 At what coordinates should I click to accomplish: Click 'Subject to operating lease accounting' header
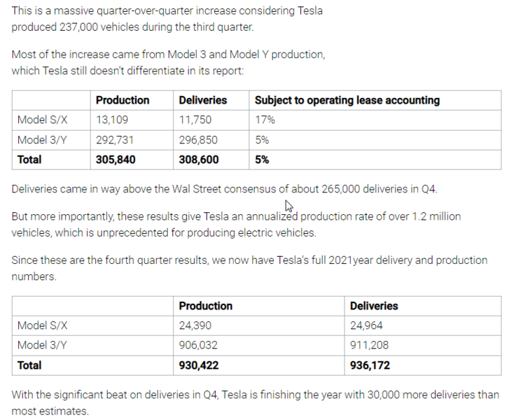tap(347, 100)
